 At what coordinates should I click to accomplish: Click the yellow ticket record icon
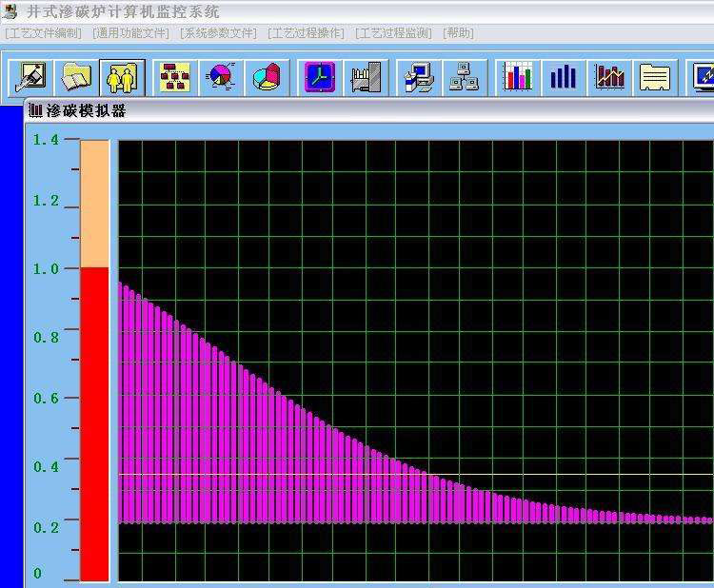point(657,77)
